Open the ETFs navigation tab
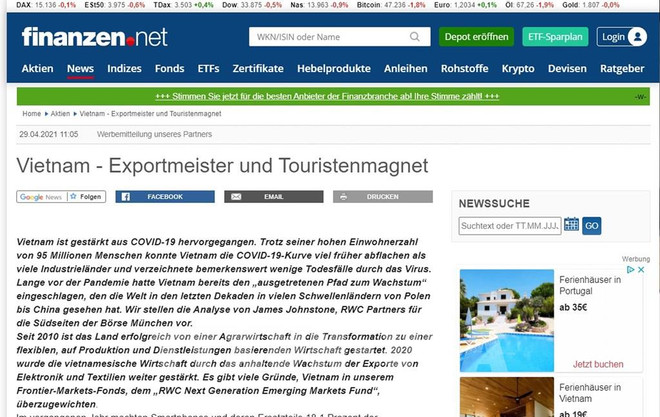The image size is (660, 417). [x=208, y=69]
